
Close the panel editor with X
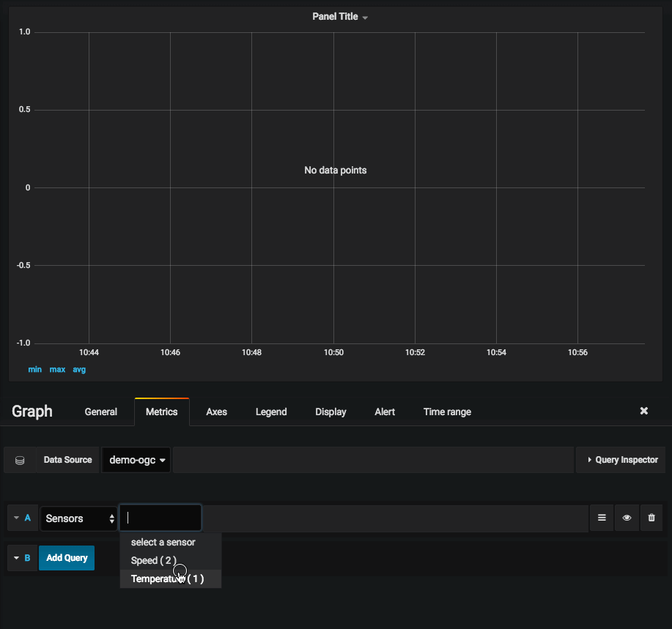click(643, 411)
